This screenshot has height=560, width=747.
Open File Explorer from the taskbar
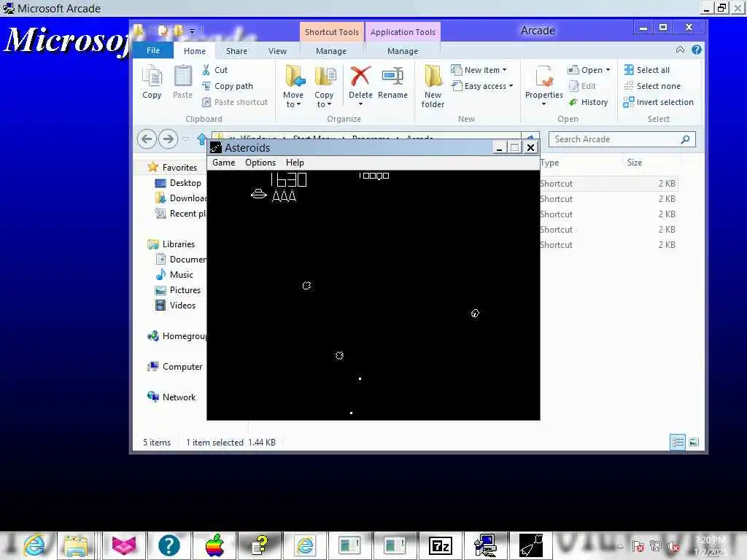pyautogui.click(x=76, y=545)
